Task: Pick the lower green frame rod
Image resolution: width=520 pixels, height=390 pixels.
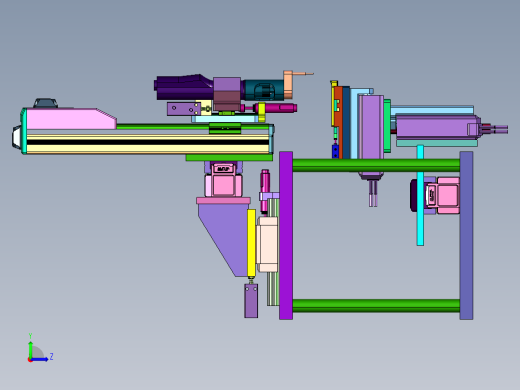Action: [376, 306]
